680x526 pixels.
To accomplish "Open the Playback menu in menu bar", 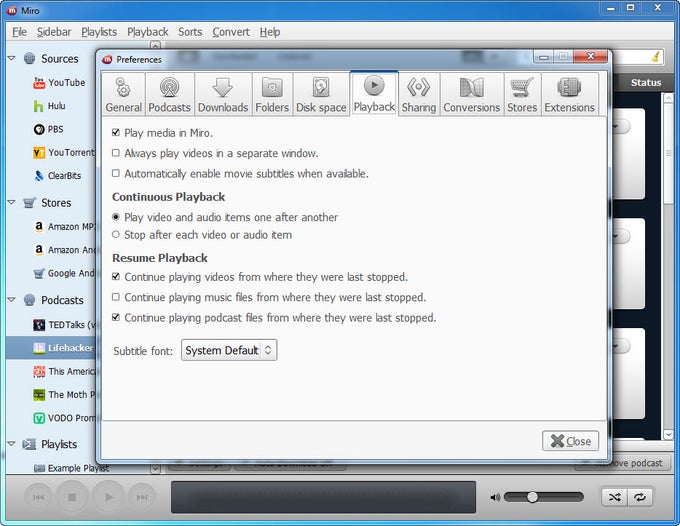I will tap(147, 32).
